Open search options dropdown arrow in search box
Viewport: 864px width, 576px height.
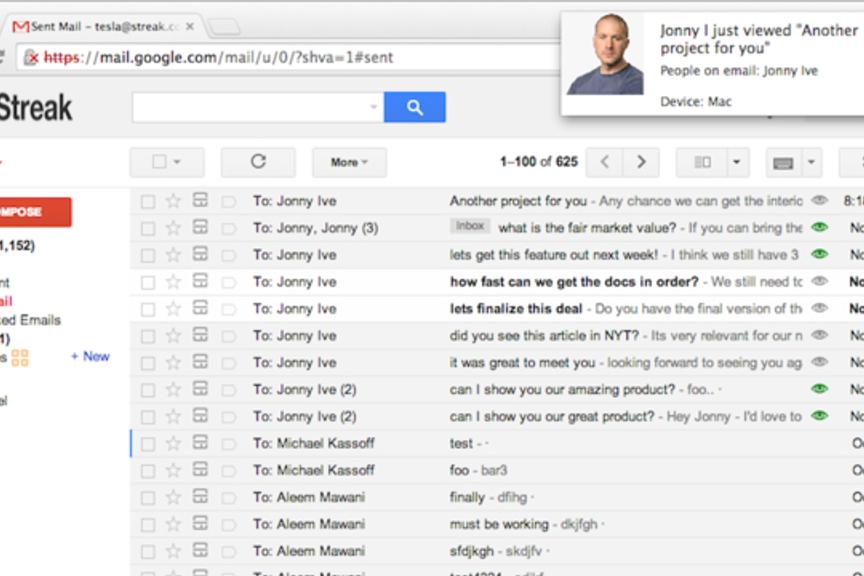click(x=374, y=107)
